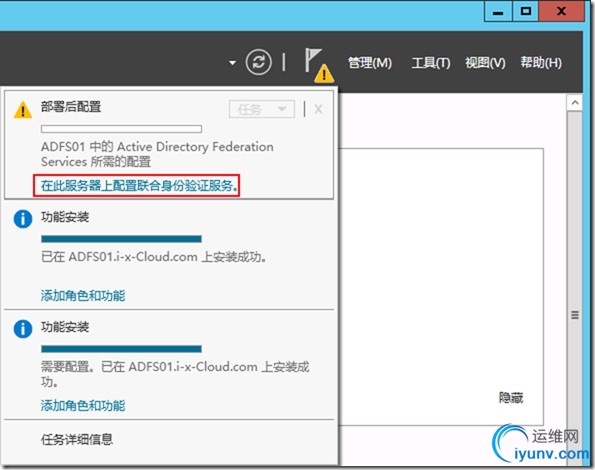Screen dimensions: 595x470
Task: Click the blue info icon of first 功能安装
Action: (x=23, y=219)
